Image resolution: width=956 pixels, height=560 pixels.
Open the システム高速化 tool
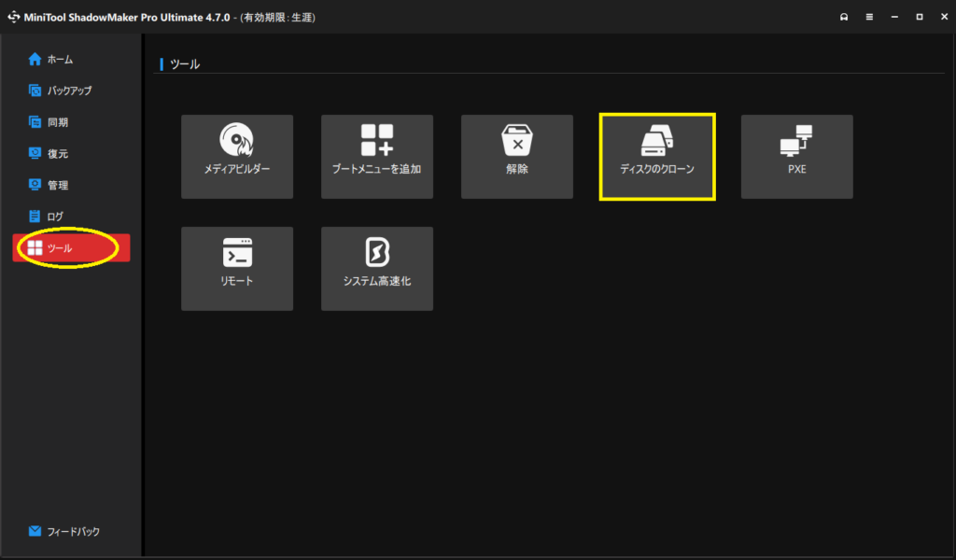click(377, 269)
